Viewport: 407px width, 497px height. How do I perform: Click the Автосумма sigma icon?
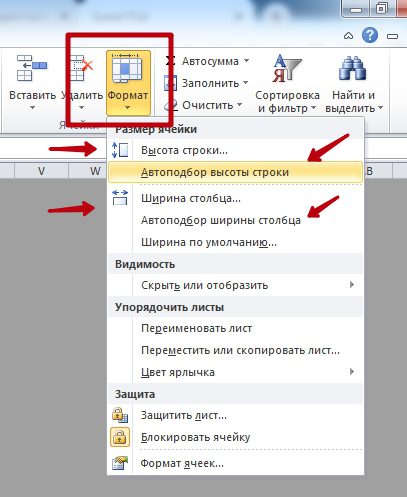(170, 61)
